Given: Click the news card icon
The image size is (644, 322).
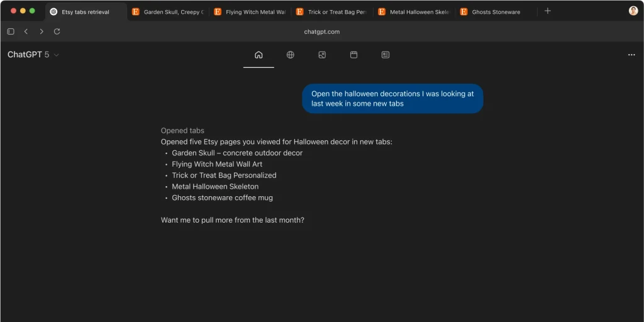Looking at the screenshot, I should click(386, 55).
